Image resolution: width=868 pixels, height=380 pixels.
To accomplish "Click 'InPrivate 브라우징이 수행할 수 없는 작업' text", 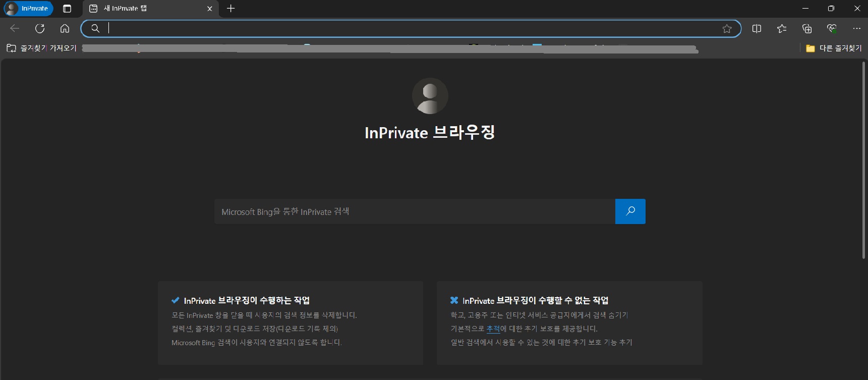I will [536, 300].
